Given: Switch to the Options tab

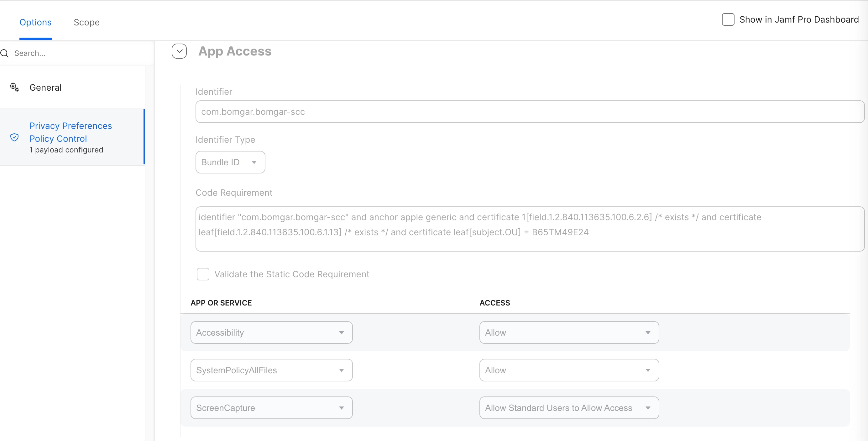Looking at the screenshot, I should tap(35, 22).
